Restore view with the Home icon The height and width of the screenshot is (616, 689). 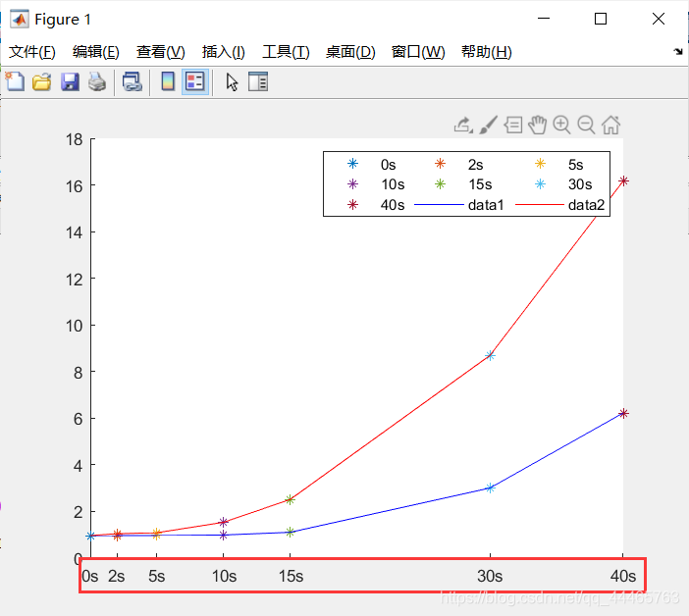point(610,126)
